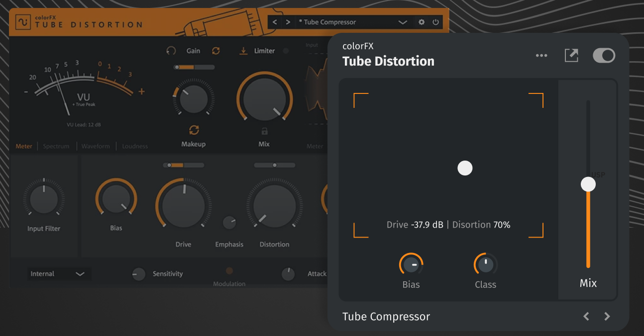
Task: Click the range bar above Drive knob
Action: click(183, 165)
